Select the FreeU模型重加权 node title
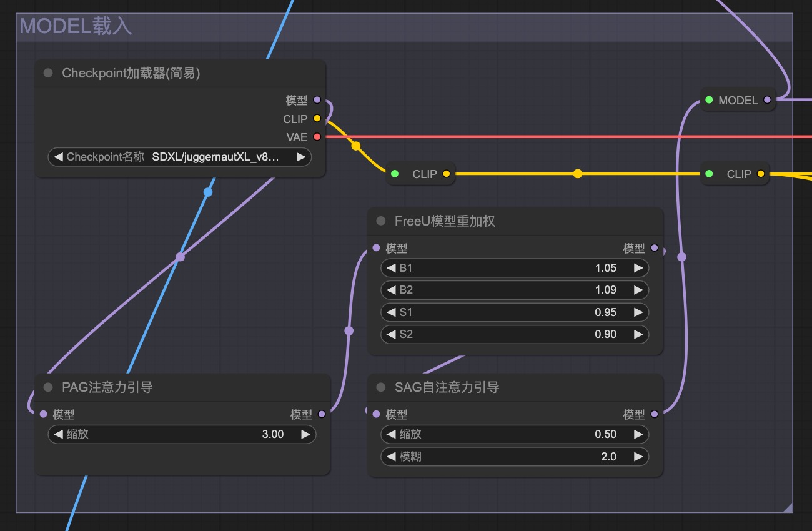This screenshot has height=531, width=812. click(x=445, y=221)
